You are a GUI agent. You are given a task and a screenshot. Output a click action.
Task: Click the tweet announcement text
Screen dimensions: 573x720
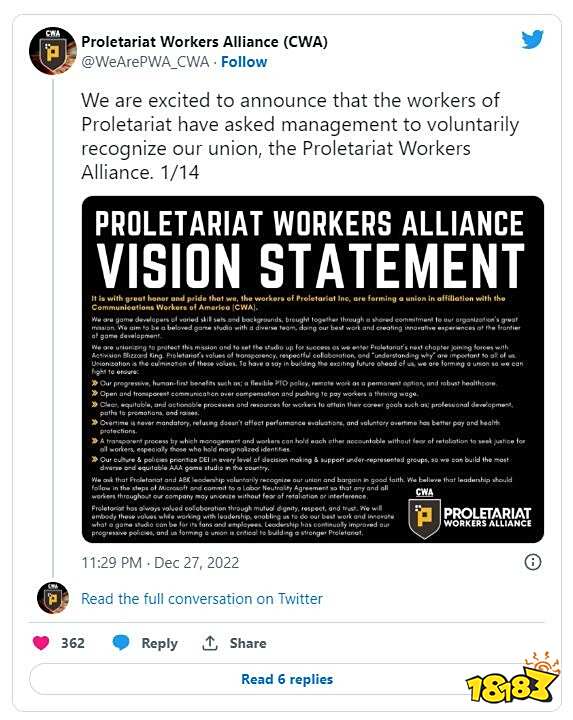click(300, 136)
